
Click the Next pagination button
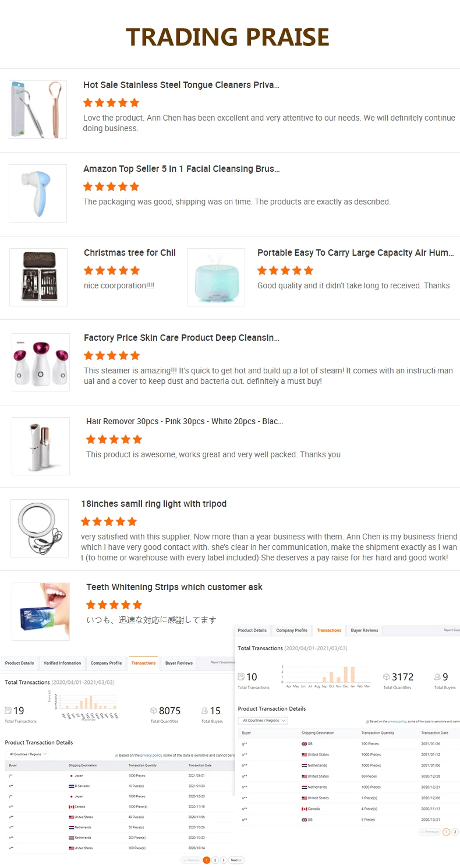pyautogui.click(x=236, y=860)
